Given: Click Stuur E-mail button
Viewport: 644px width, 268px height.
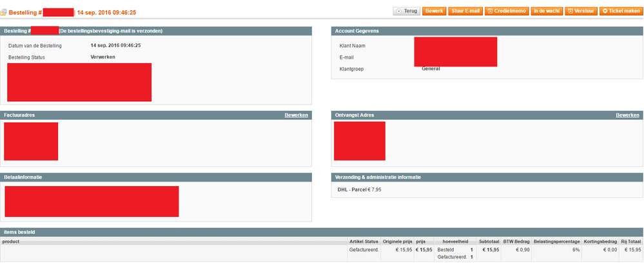Looking at the screenshot, I should 466,11.
